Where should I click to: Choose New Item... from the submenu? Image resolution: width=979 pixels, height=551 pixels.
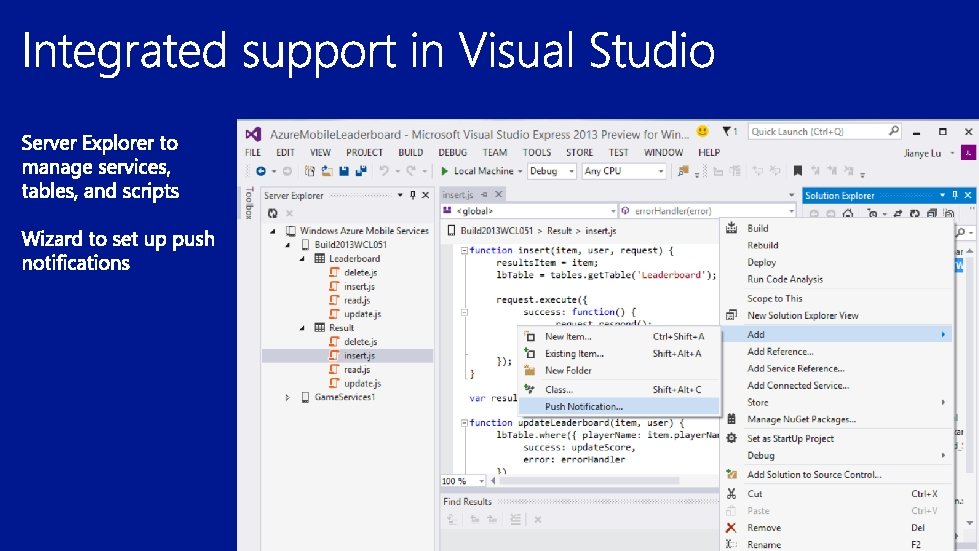click(x=619, y=337)
